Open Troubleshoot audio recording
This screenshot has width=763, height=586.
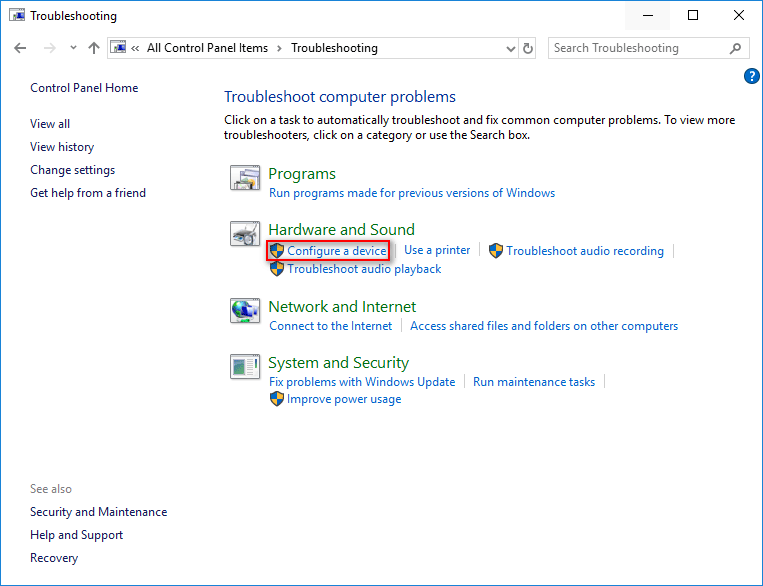click(x=585, y=251)
